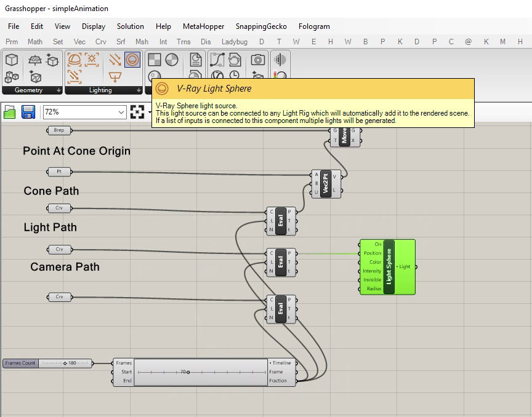
Task: Switch to the Ladybug tab
Action: (235, 42)
